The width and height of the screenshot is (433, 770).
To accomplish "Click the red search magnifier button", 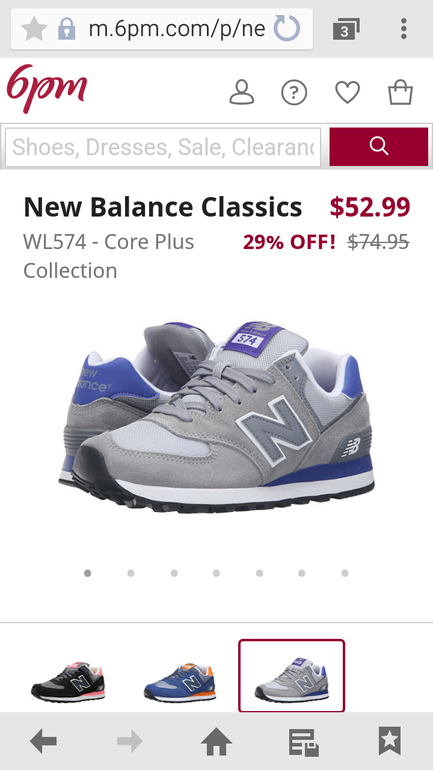I will click(379, 146).
